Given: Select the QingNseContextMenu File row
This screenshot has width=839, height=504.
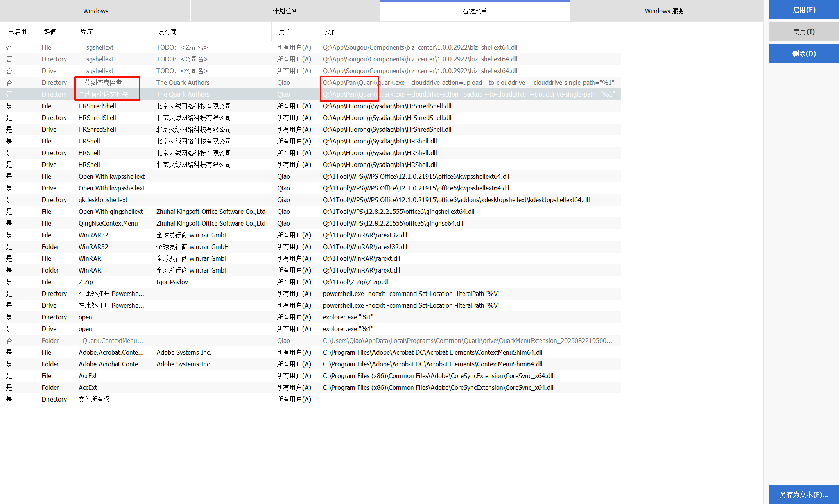Looking at the screenshot, I should (x=108, y=223).
